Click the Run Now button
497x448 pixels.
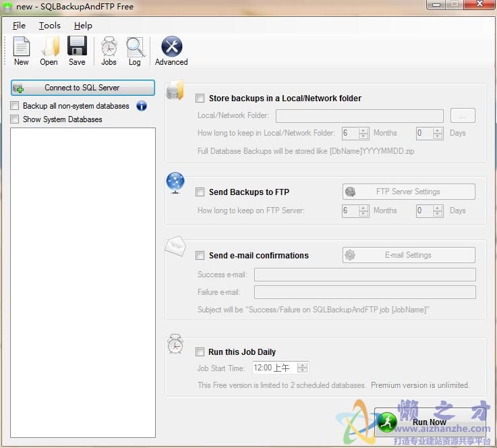coord(430,422)
